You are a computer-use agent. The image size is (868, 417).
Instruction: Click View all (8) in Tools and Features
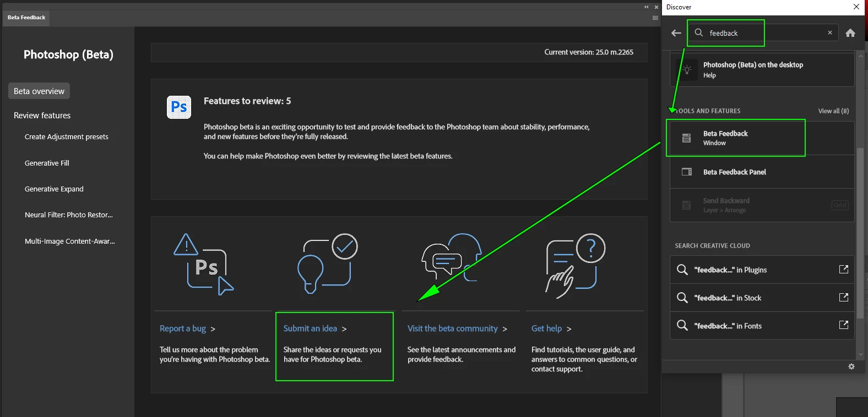point(833,111)
